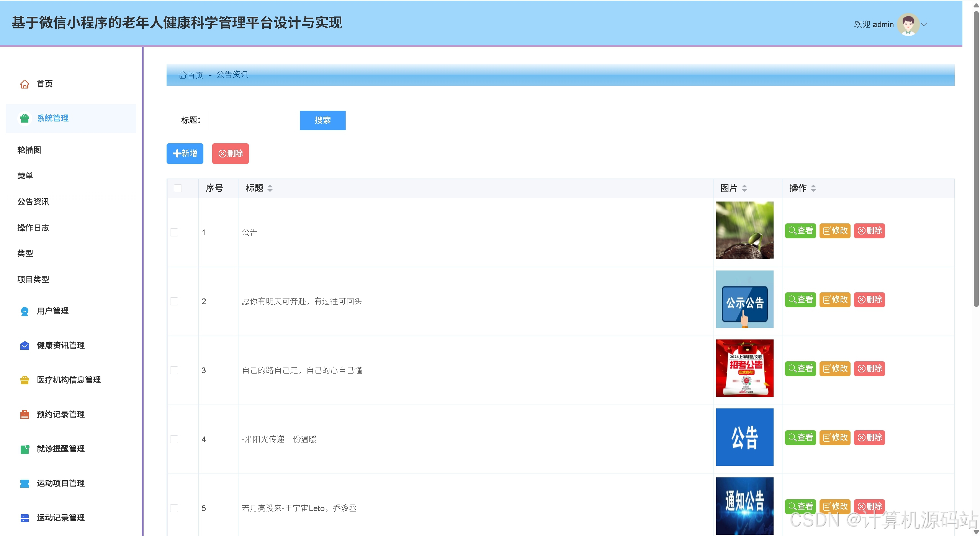Click the admin avatar image
Image resolution: width=980 pixels, height=536 pixels.
tap(908, 25)
